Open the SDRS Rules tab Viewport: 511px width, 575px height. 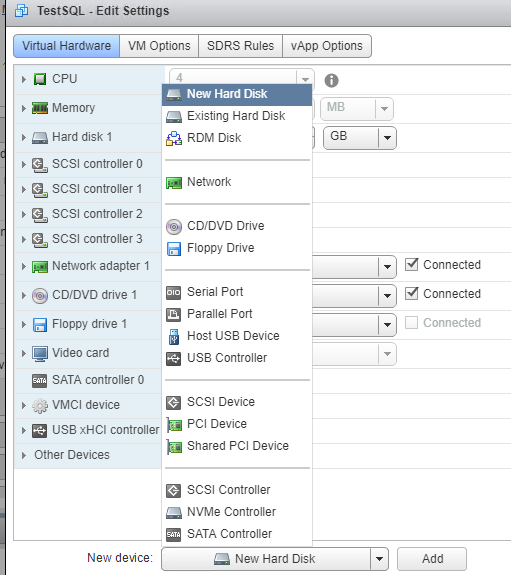pyautogui.click(x=240, y=46)
